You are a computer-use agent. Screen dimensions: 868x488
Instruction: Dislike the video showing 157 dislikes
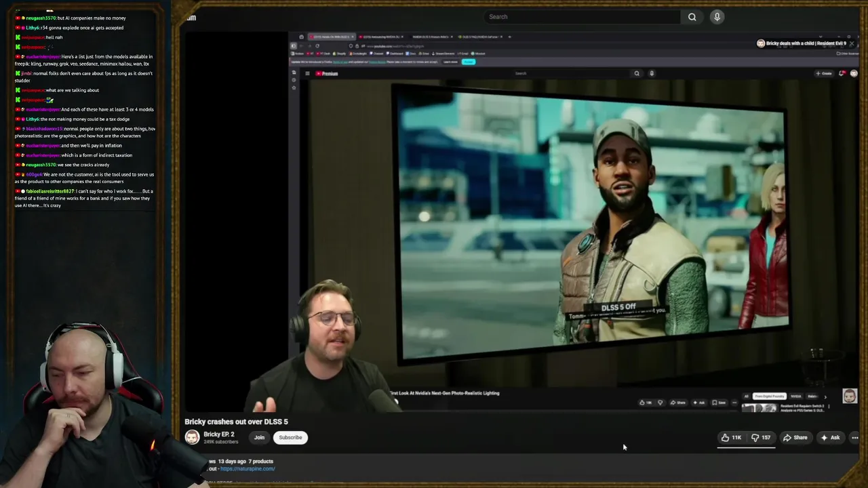[762, 438]
